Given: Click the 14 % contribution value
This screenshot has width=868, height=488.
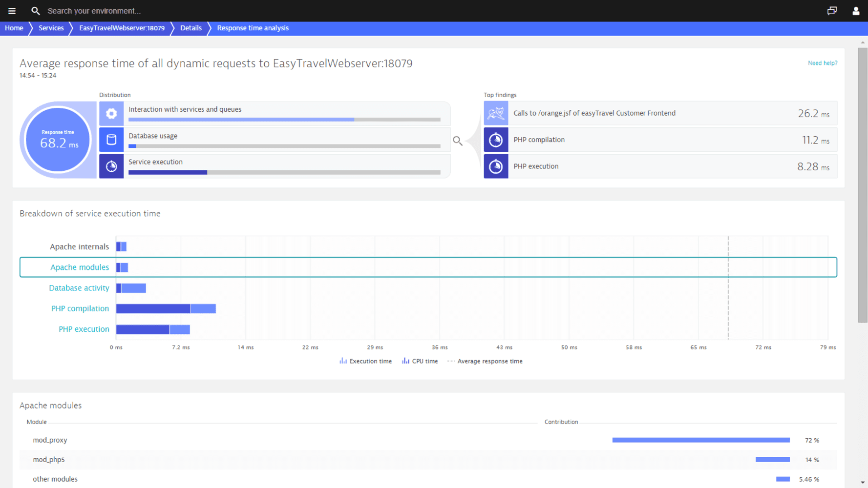Looking at the screenshot, I should [x=812, y=460].
